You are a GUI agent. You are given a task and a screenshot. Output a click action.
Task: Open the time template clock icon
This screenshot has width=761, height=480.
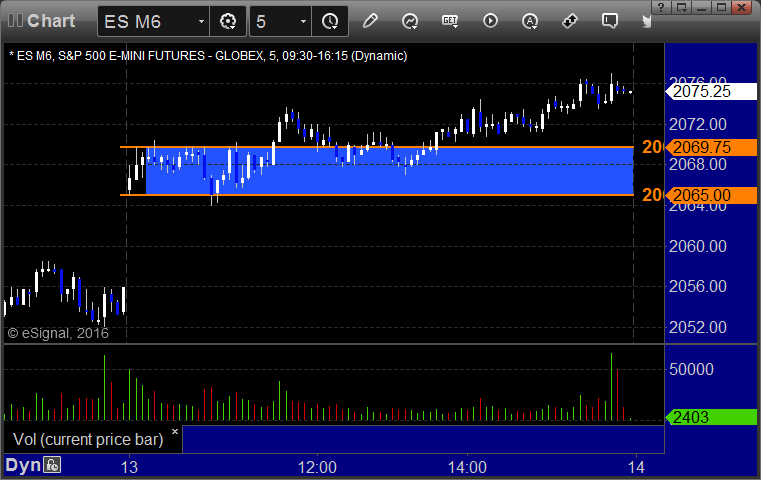(x=330, y=21)
